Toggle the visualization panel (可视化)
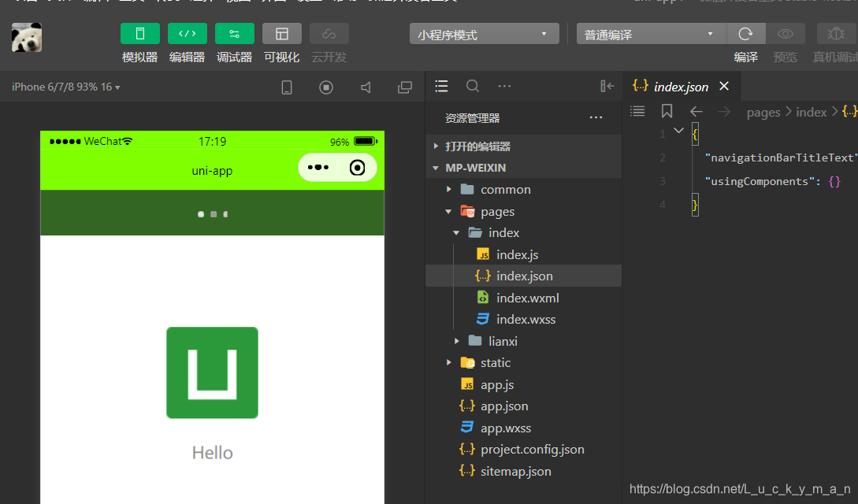 pyautogui.click(x=282, y=34)
